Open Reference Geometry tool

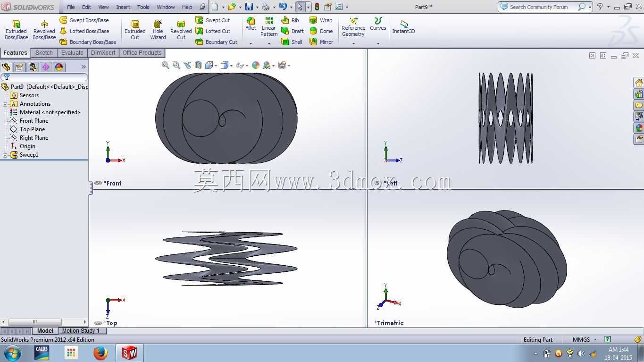coord(353,27)
